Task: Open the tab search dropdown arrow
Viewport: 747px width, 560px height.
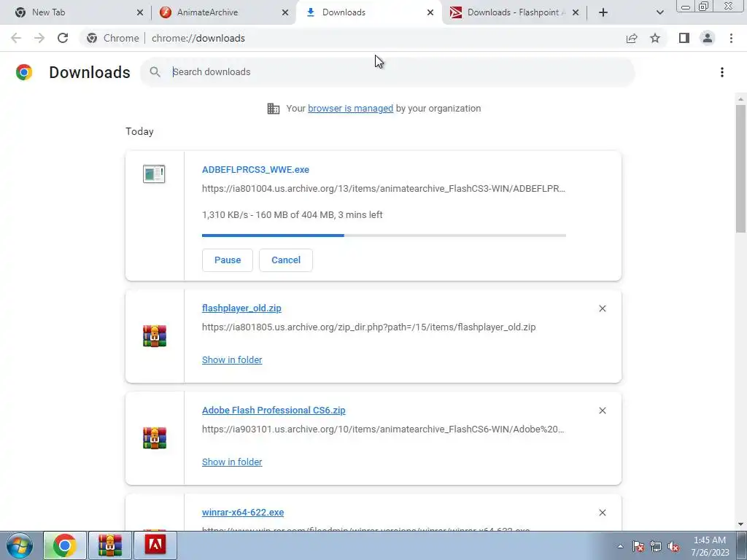Action: click(x=659, y=12)
